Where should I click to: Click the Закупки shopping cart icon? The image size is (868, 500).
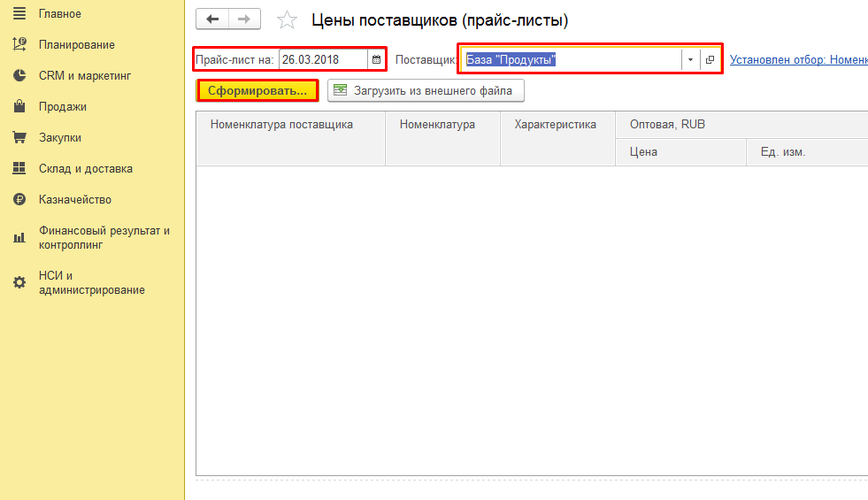click(x=19, y=138)
